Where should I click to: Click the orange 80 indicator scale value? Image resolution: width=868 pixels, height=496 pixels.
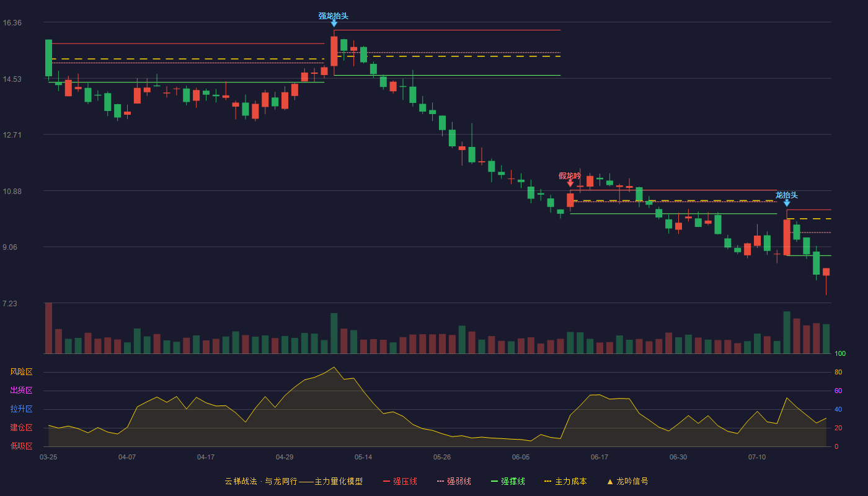[x=838, y=372]
